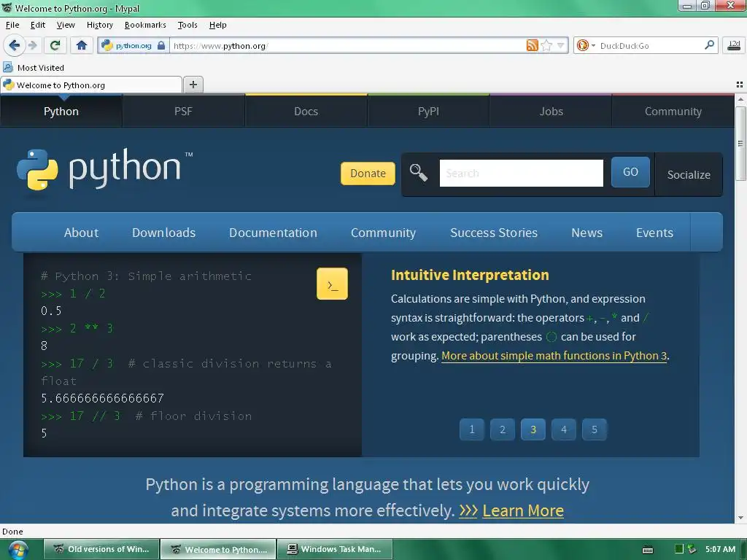The height and width of the screenshot is (560, 747).
Task: Switch to Old versions of Win... taskbar window
Action: (102, 549)
